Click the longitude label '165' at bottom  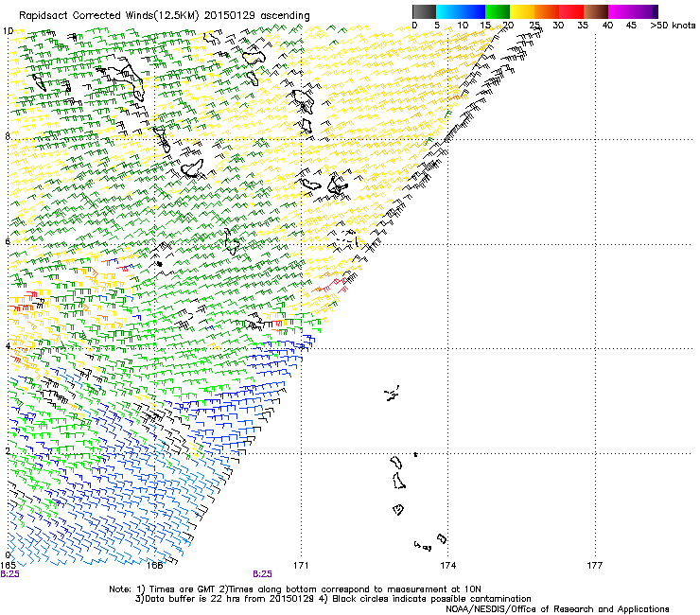coord(8,566)
